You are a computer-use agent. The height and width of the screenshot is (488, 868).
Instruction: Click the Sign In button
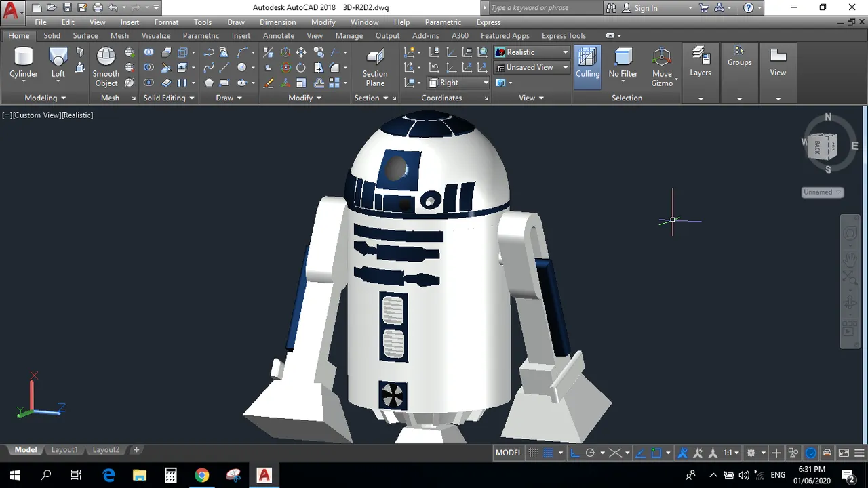646,8
